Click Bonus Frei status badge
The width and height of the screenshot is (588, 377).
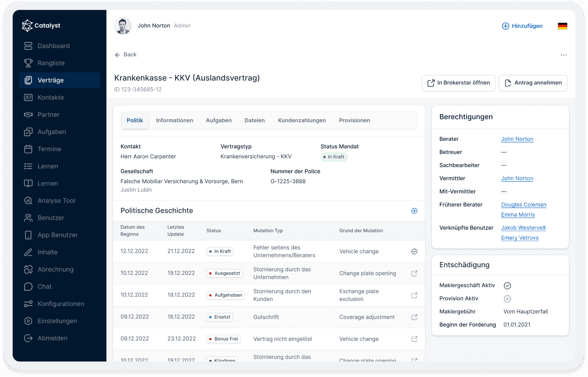[x=223, y=339]
